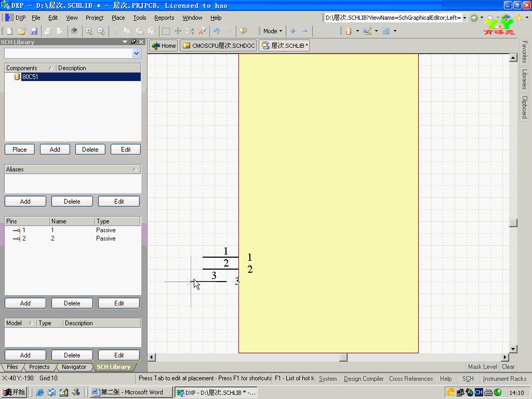Click the dashed rectangle selection icon
This screenshot has width=532, height=399.
point(166,31)
